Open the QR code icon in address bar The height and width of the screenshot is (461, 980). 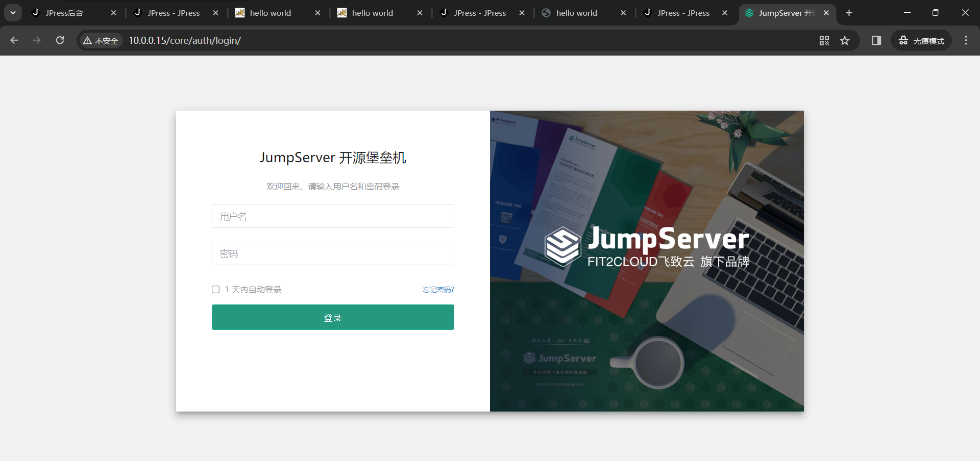(x=824, y=40)
